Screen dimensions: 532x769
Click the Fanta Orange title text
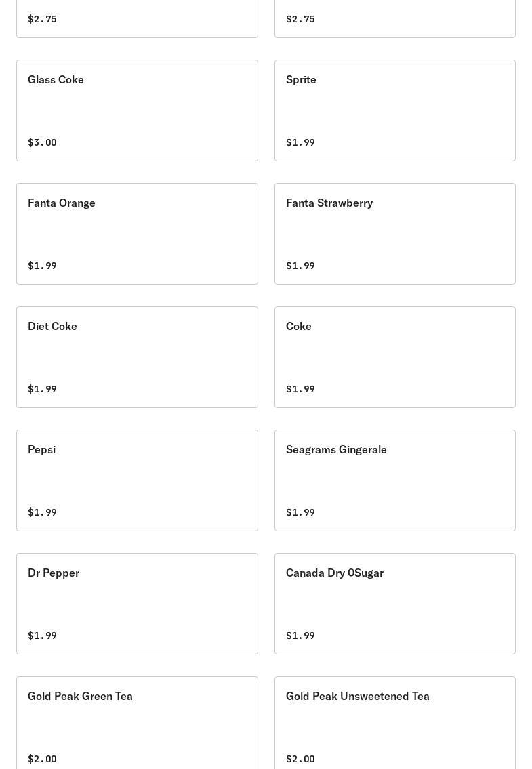click(62, 203)
